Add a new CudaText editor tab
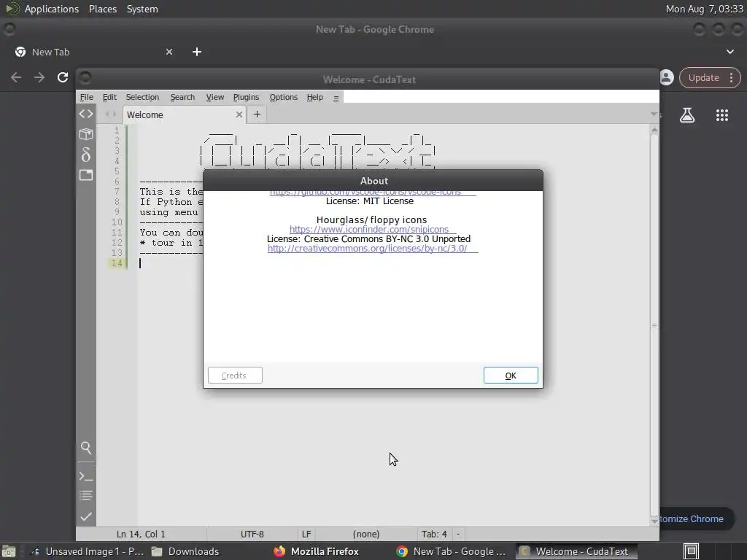747x560 pixels. click(x=257, y=114)
